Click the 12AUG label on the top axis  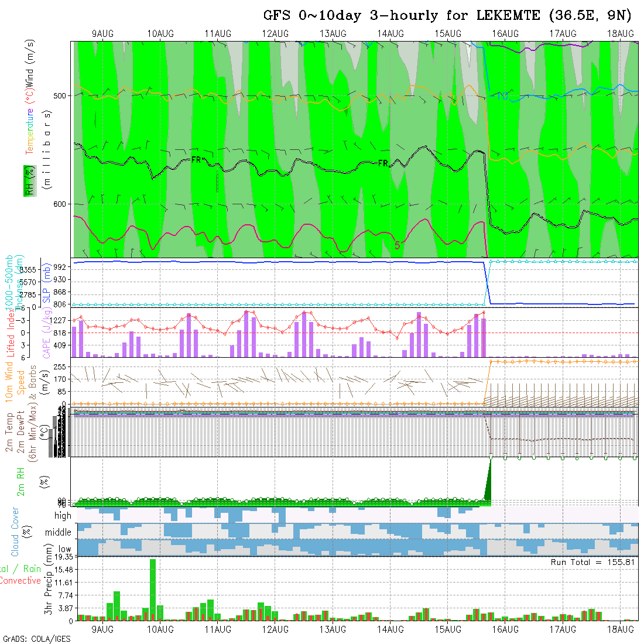tap(275, 34)
